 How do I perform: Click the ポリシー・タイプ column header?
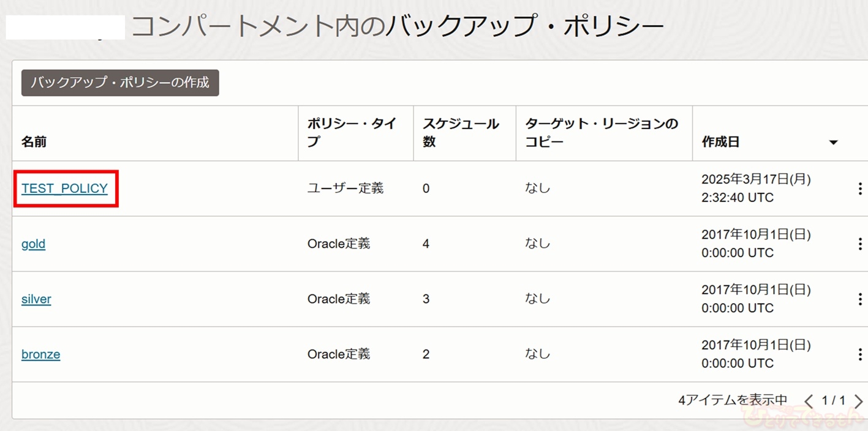(x=352, y=133)
